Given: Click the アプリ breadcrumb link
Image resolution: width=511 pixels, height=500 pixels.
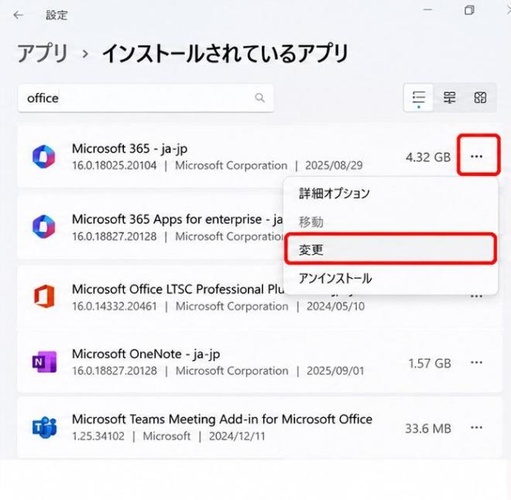Looking at the screenshot, I should point(42,53).
